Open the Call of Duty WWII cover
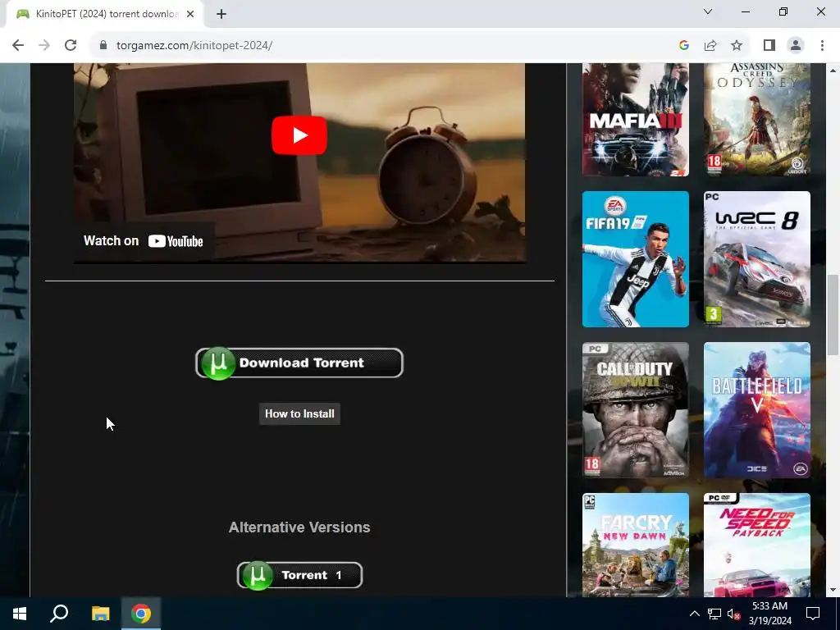The width and height of the screenshot is (840, 630). coord(636,410)
